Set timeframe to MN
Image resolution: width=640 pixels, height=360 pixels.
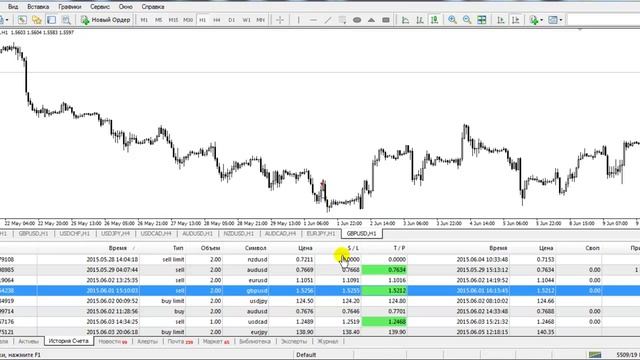tap(260, 20)
